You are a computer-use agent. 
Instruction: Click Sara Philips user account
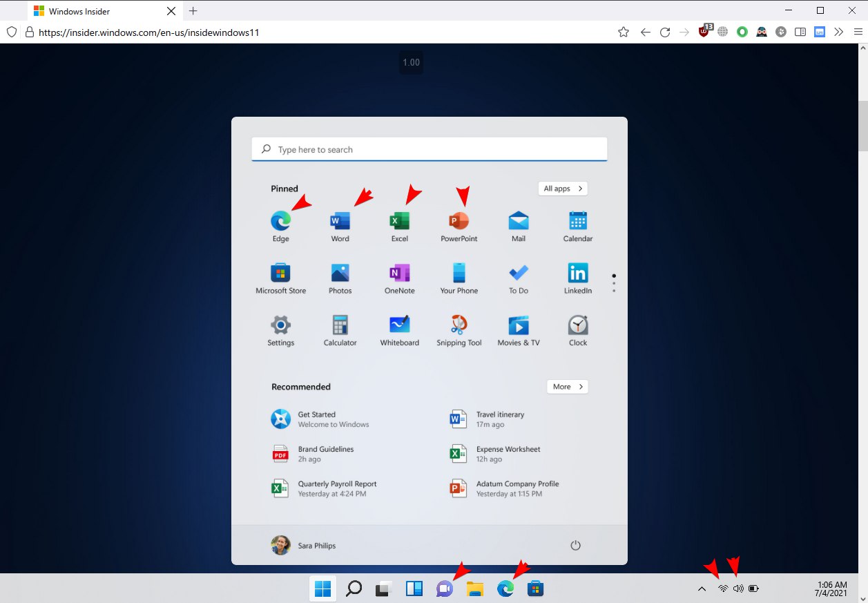pyautogui.click(x=303, y=546)
